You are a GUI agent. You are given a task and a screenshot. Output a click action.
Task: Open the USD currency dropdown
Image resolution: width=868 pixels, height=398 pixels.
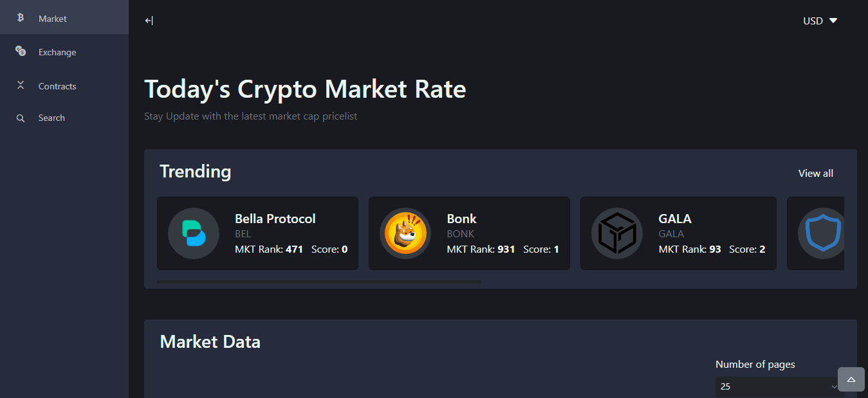820,21
